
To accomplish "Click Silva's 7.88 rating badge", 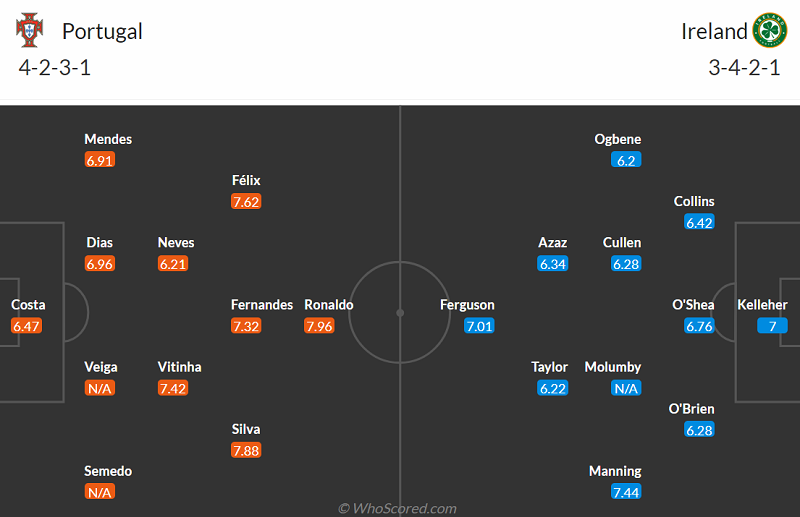I will tap(246, 450).
